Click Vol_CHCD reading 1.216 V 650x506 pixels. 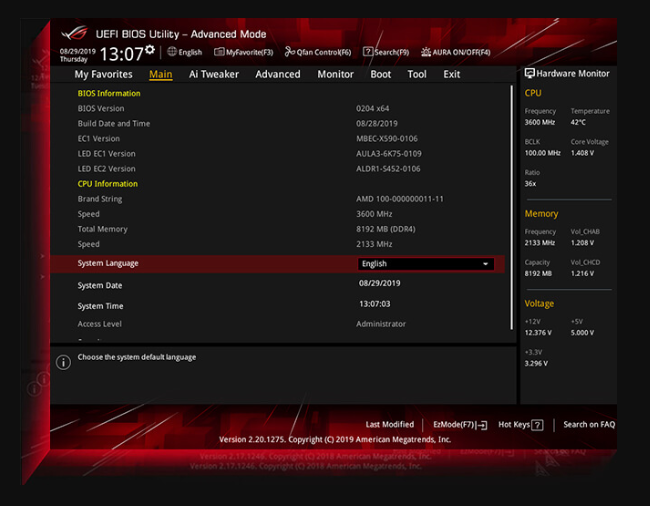pos(582,274)
